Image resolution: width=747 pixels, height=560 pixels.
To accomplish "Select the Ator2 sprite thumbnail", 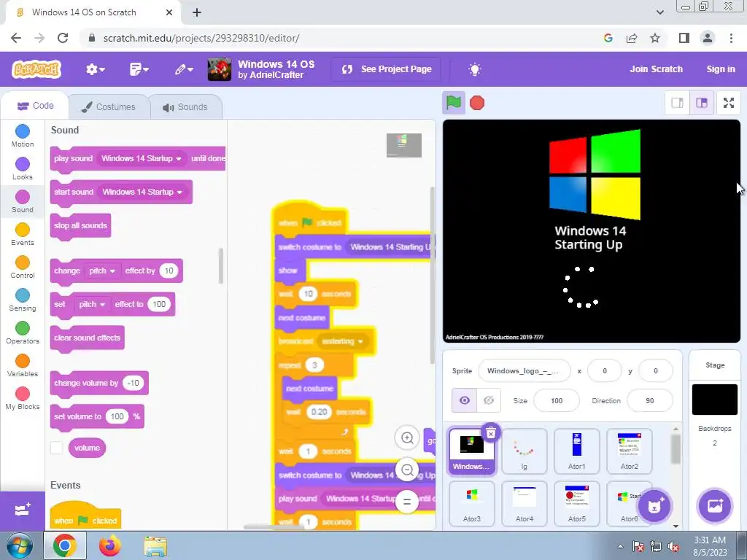I will 629,451.
